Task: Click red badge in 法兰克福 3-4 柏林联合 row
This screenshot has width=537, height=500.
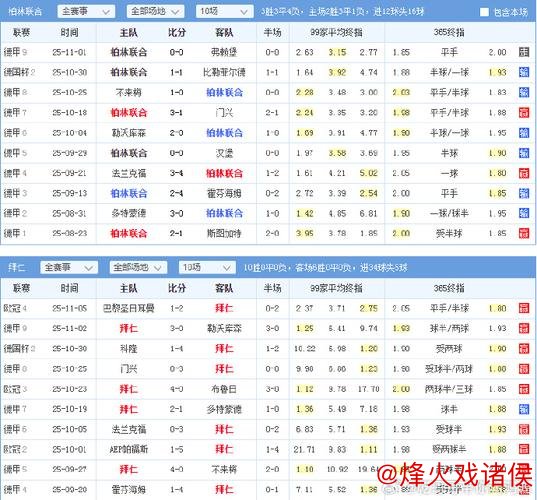Action: pyautogui.click(x=524, y=173)
